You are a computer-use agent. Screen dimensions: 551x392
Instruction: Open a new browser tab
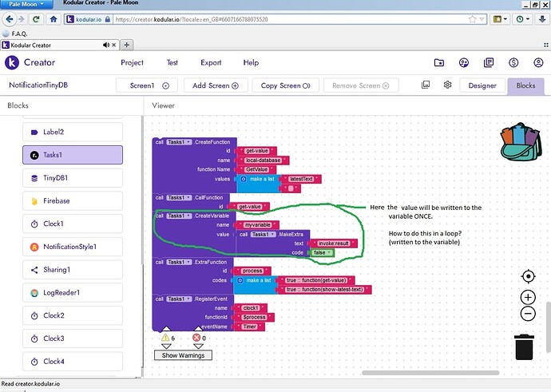[127, 45]
